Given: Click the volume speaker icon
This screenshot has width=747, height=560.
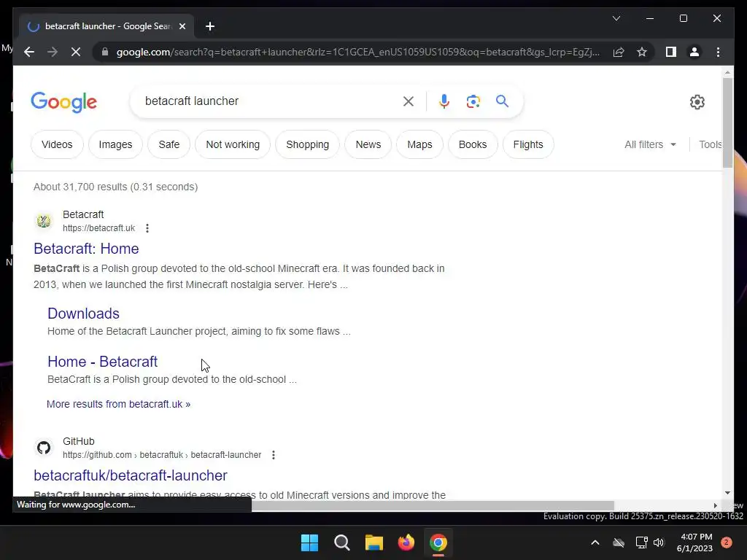Looking at the screenshot, I should click(659, 542).
